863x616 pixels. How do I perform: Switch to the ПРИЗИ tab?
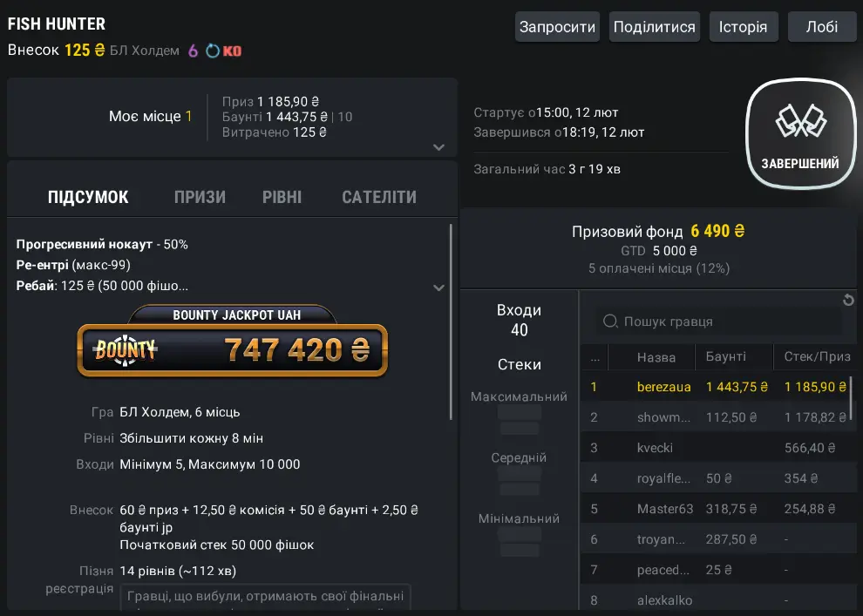point(200,198)
